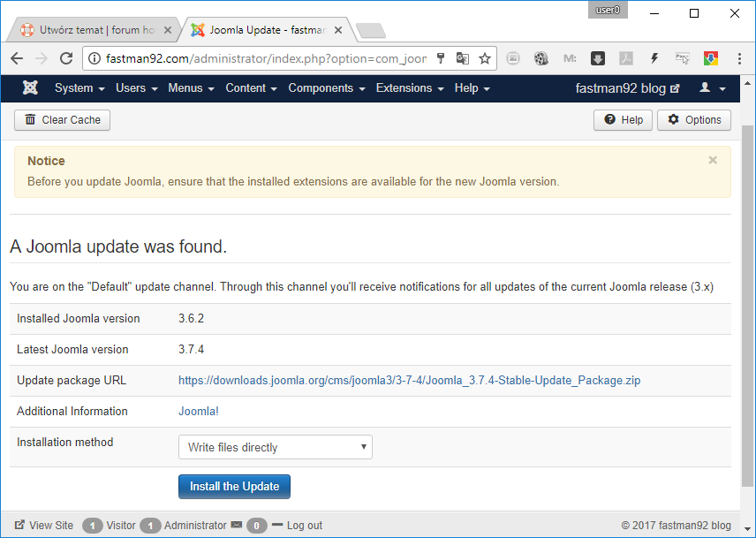
Task: Click the forward navigation arrow
Action: (42, 59)
